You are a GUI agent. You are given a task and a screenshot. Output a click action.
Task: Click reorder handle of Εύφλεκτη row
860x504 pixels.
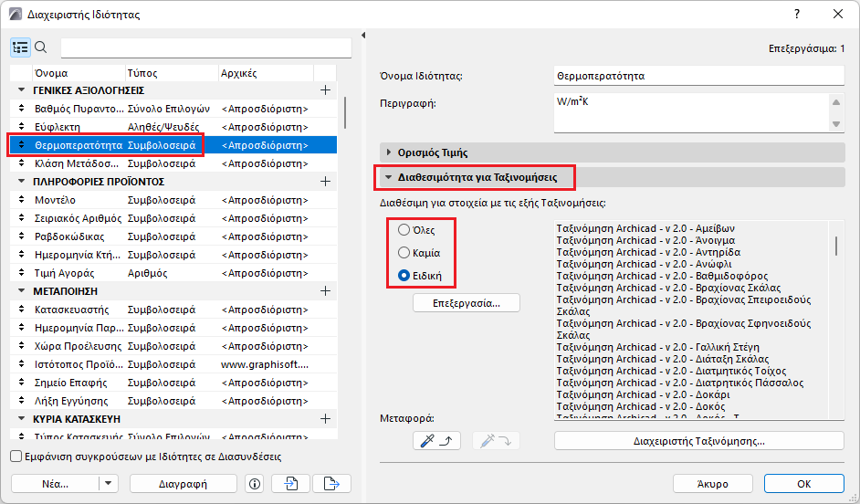tap(21, 127)
